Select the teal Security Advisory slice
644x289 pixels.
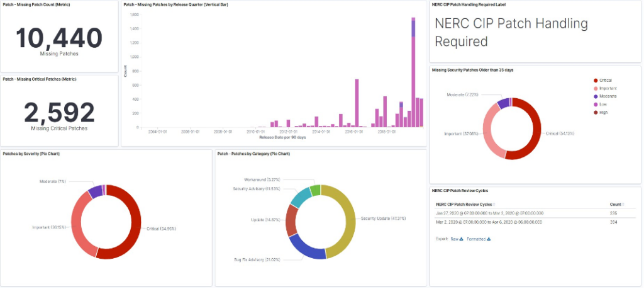(300, 196)
